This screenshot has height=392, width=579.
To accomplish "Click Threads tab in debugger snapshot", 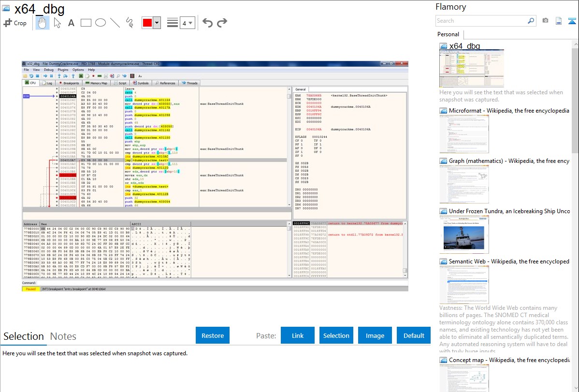I will (190, 83).
